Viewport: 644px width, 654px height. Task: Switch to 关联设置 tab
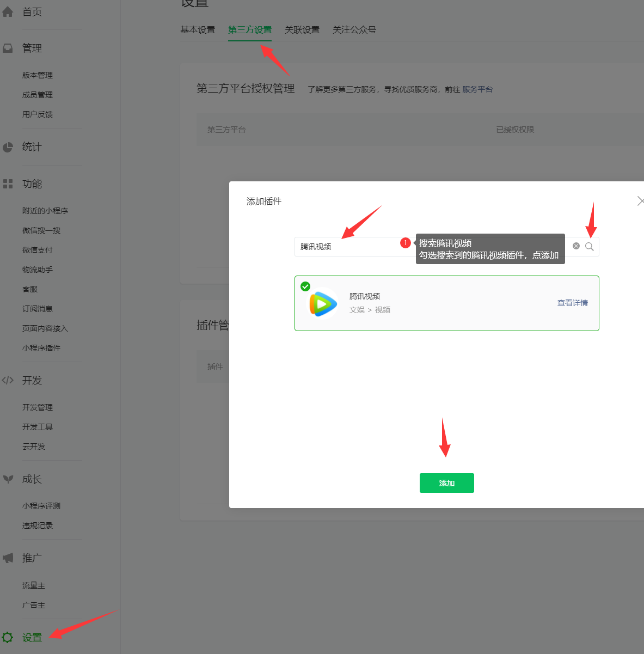302,30
